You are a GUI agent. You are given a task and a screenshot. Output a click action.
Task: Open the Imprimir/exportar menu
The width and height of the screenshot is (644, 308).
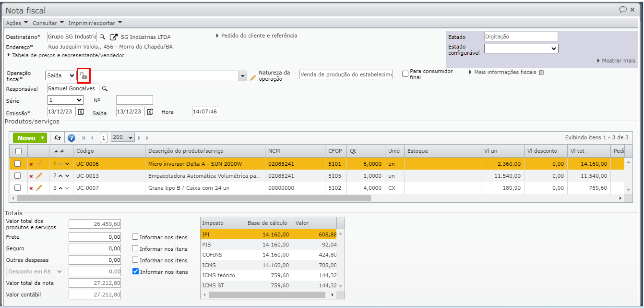(x=95, y=23)
